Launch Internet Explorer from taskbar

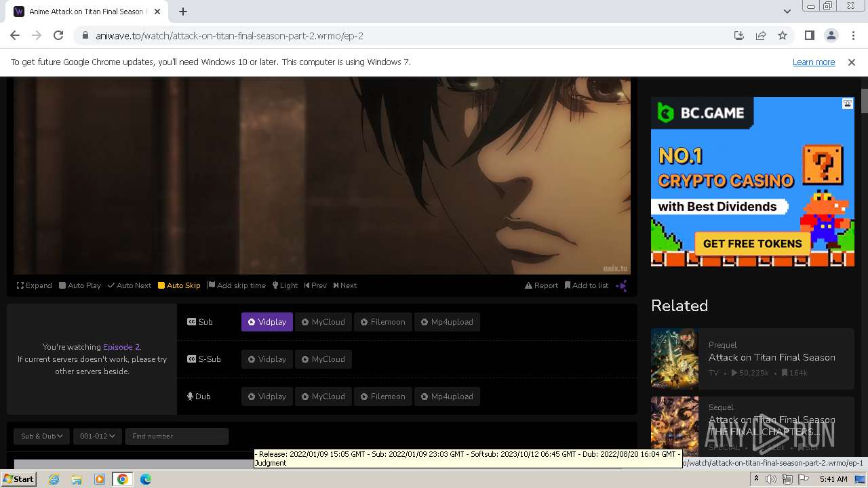[x=54, y=479]
